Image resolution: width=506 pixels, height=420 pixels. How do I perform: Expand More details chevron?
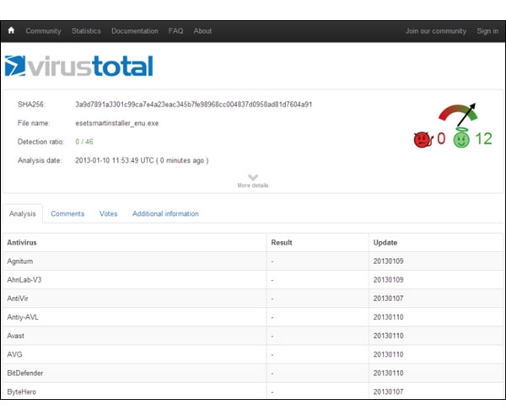click(253, 177)
